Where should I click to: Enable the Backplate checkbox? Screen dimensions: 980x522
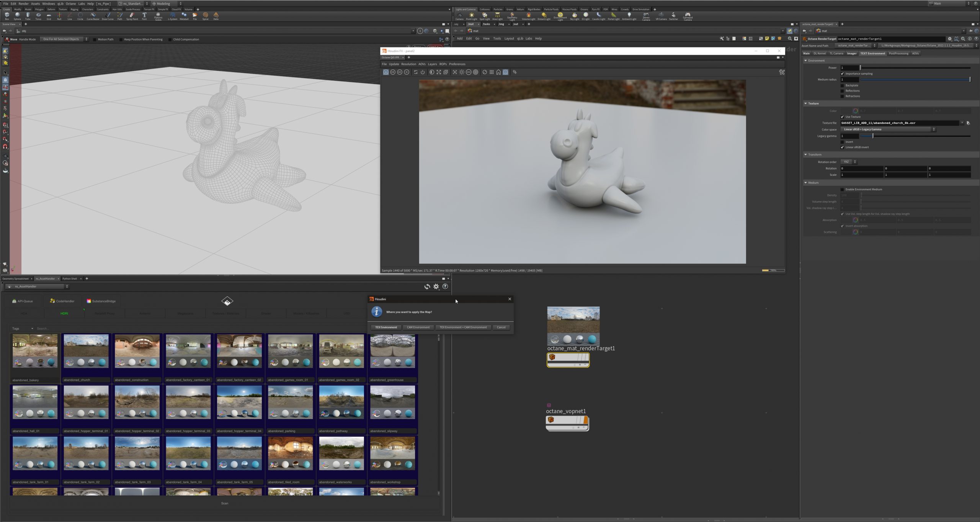tap(842, 85)
